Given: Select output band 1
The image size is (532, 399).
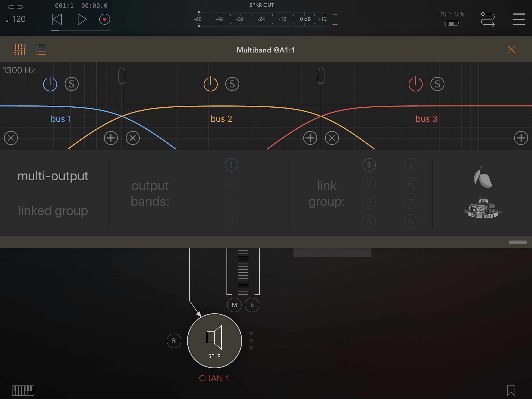Looking at the screenshot, I should pos(231,165).
